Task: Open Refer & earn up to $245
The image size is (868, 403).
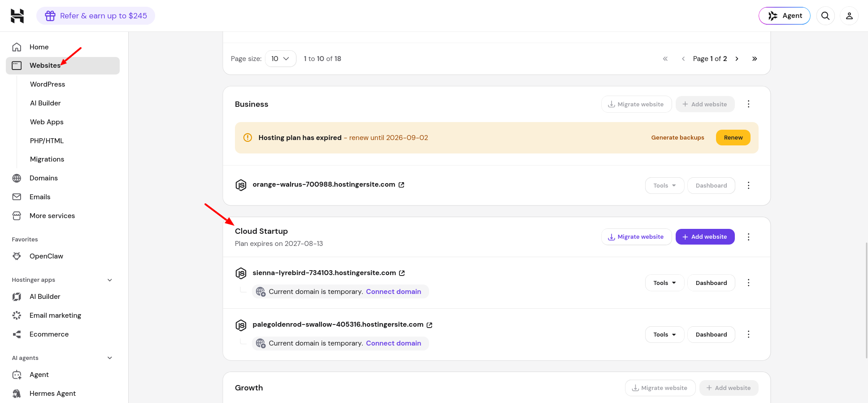Action: 95,16
